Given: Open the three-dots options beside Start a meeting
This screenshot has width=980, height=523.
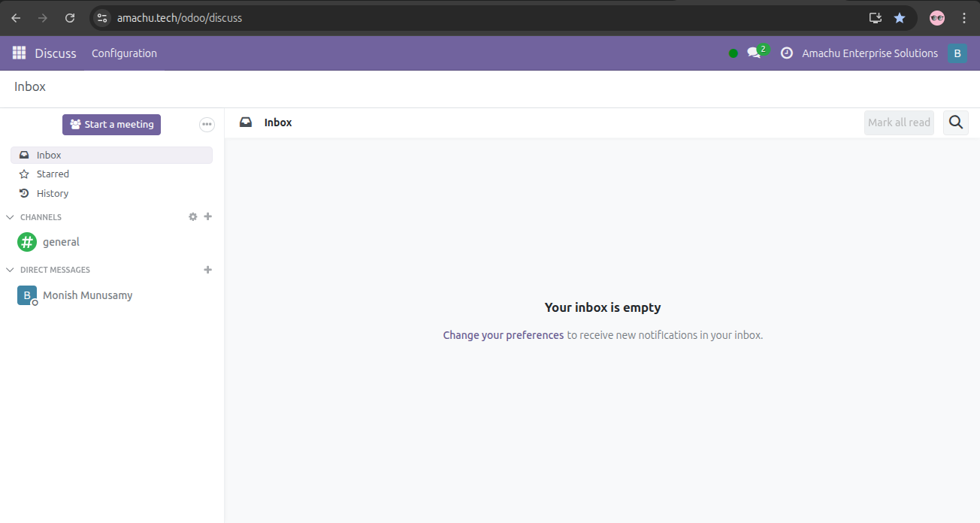Looking at the screenshot, I should 207,125.
